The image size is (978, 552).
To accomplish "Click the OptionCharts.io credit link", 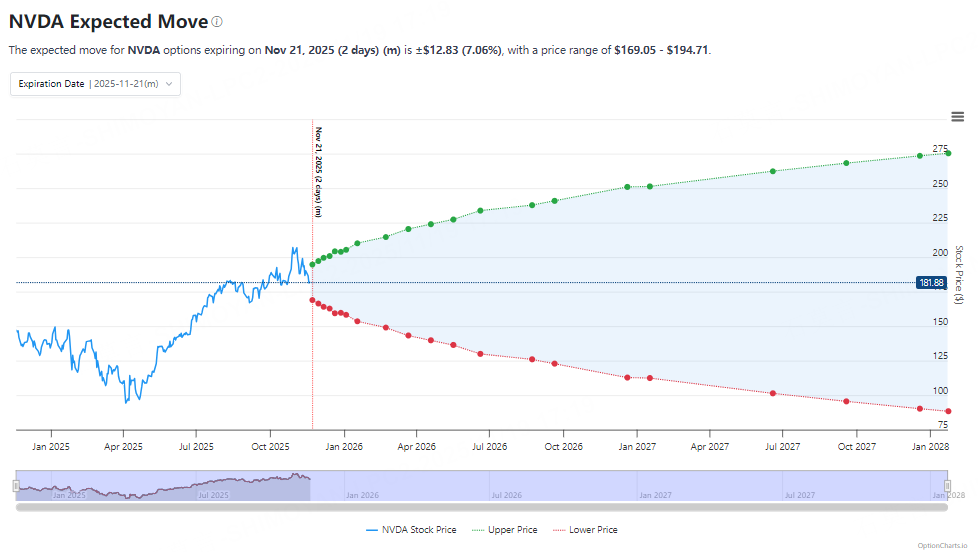I will (942, 545).
